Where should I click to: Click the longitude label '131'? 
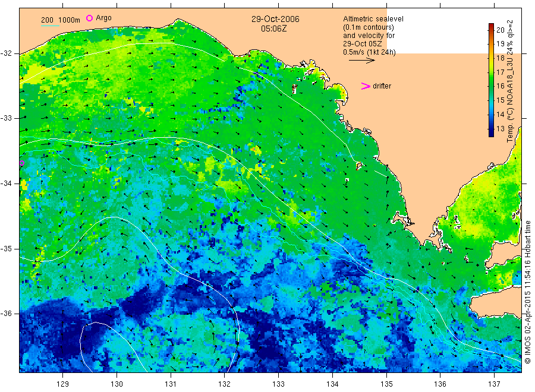171,384
